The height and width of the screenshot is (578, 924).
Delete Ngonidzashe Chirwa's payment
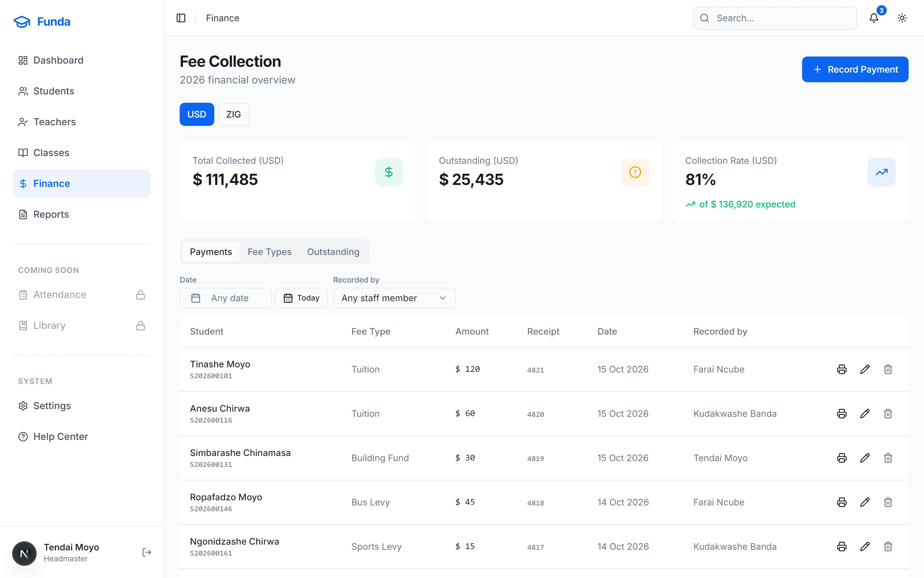[x=888, y=547]
